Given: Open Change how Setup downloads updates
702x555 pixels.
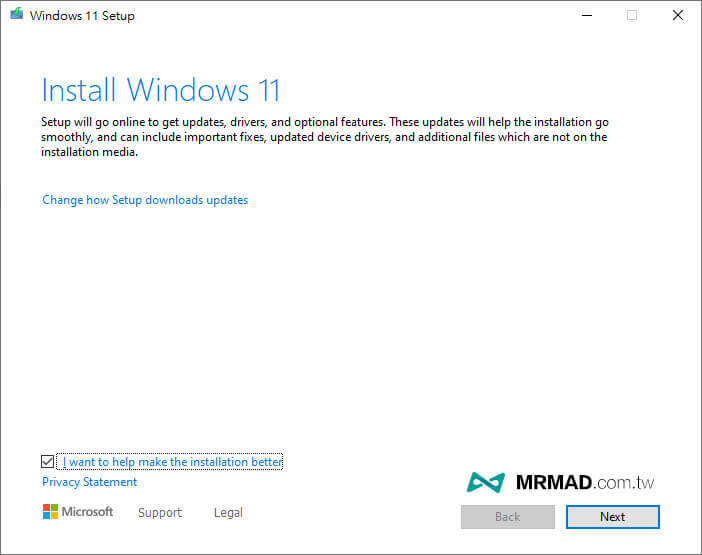Looking at the screenshot, I should pos(145,200).
